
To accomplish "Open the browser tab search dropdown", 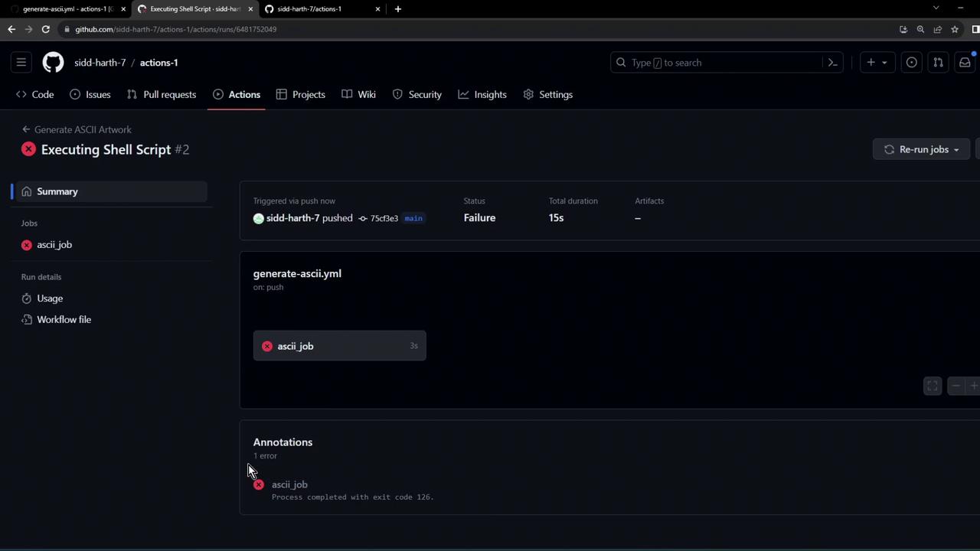I will click(x=935, y=8).
